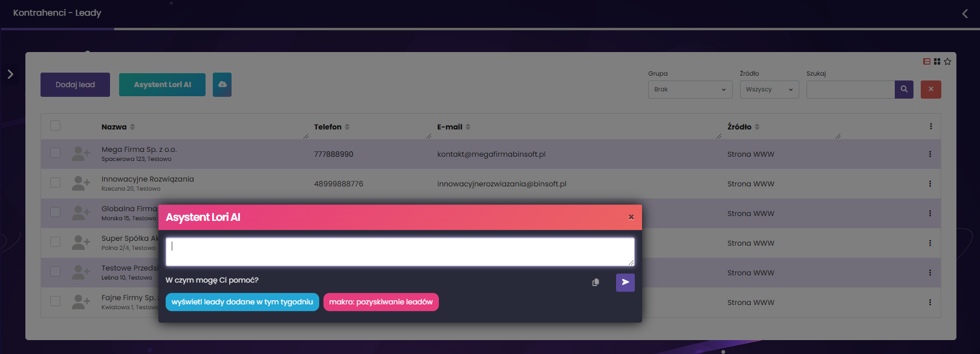Viewport: 980px width, 354px height.
Task: Send message with the arrow button
Action: (625, 282)
